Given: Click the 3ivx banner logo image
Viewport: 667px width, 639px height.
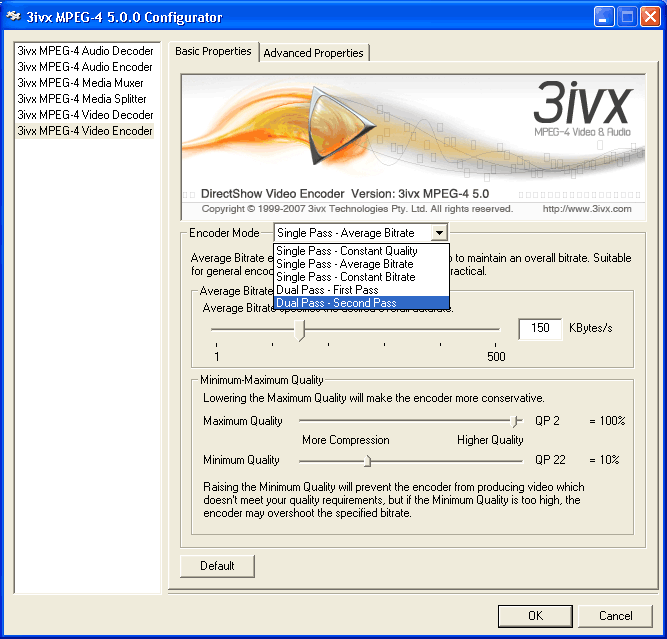Looking at the screenshot, I should pyautogui.click(x=413, y=147).
